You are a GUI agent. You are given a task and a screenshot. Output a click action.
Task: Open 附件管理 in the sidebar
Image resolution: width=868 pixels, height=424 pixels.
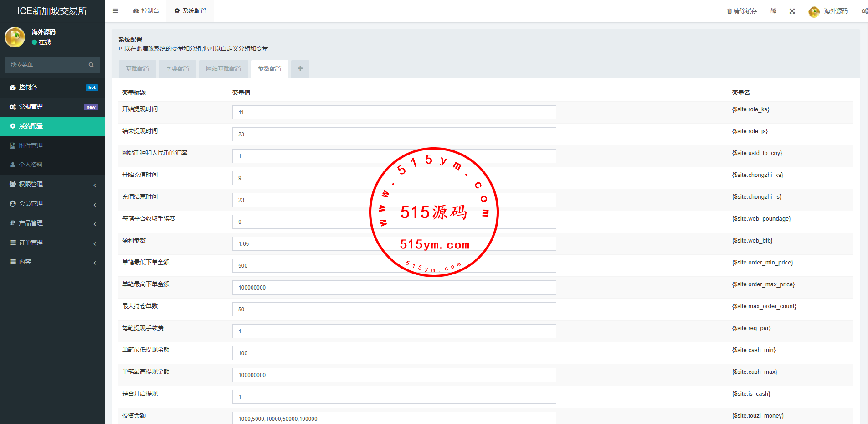pos(31,145)
